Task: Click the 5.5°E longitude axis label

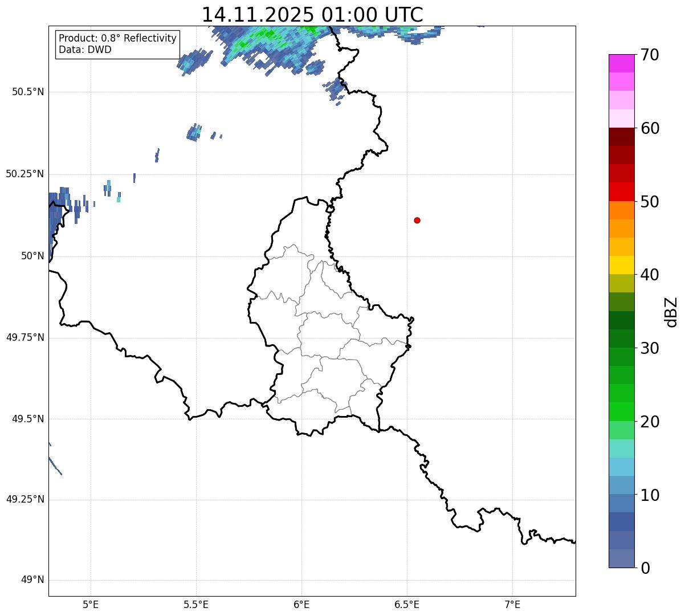Action: 196,604
